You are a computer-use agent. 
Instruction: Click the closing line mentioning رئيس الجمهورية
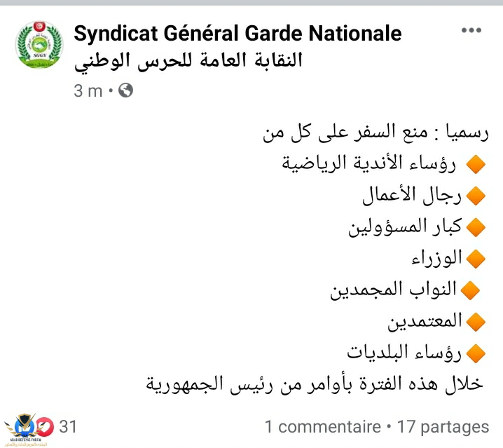point(315,384)
